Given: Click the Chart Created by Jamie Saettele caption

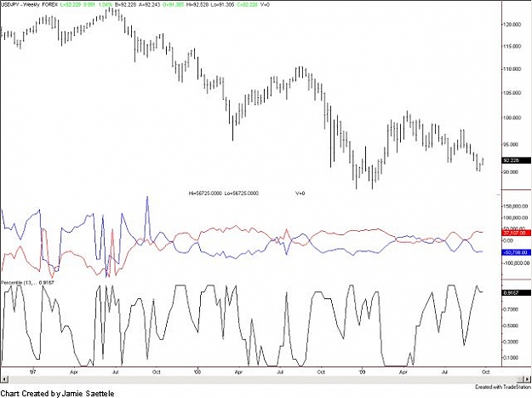Looking at the screenshot, I should pos(58,394).
